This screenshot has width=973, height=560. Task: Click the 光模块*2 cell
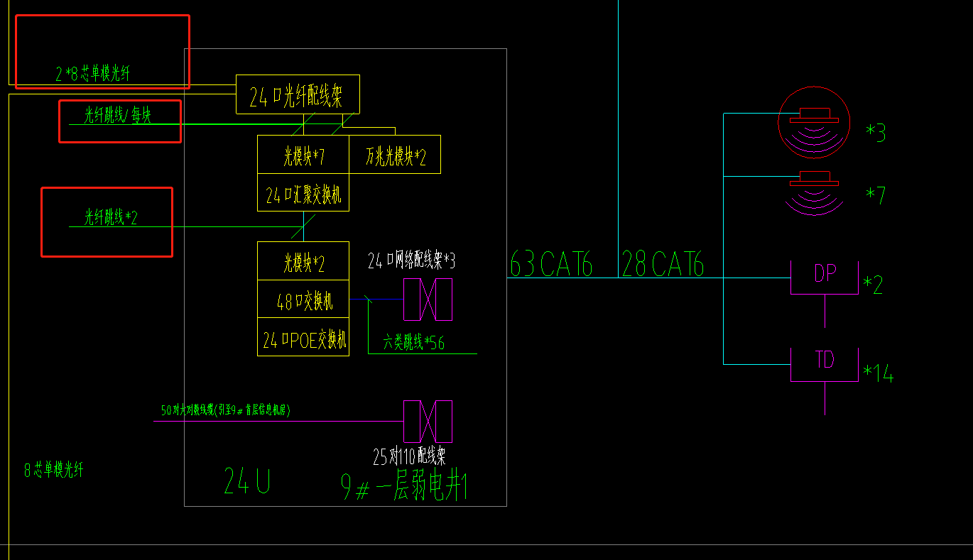click(303, 261)
